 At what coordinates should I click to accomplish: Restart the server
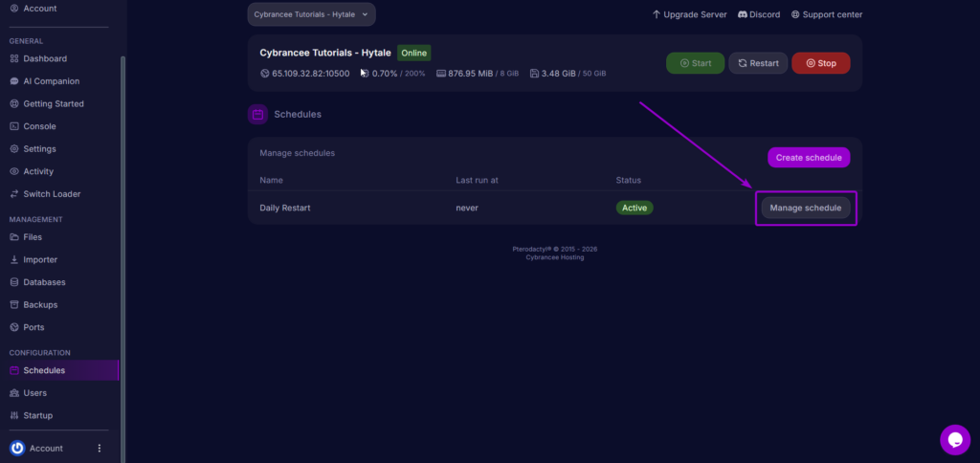point(758,63)
